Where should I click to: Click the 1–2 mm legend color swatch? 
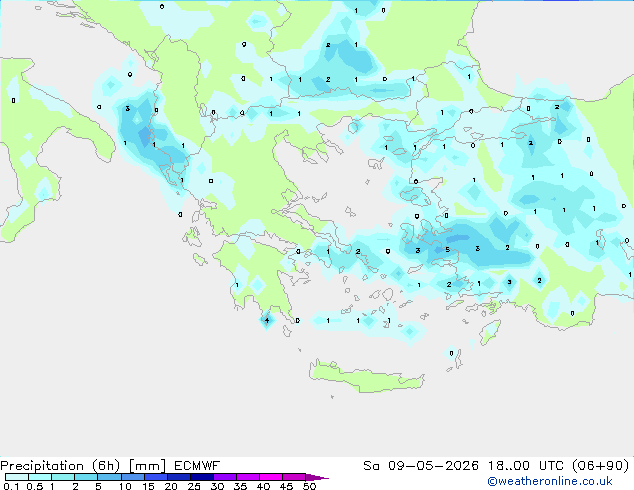[x=63, y=477]
